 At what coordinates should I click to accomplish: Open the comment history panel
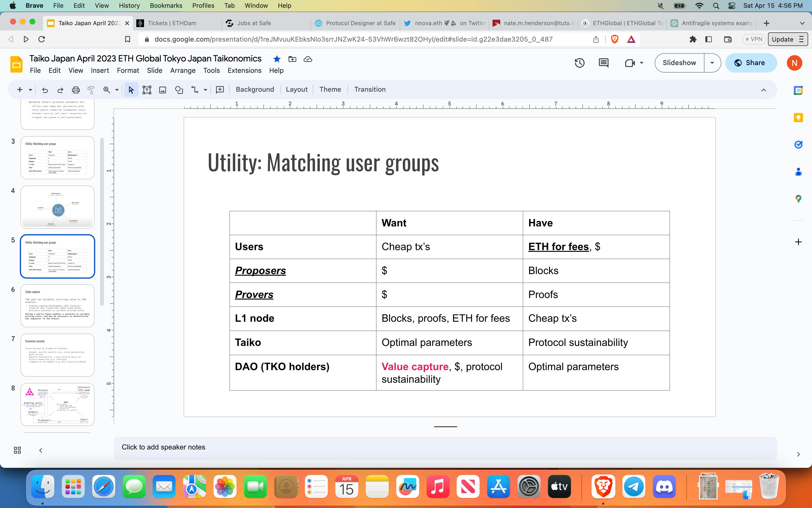(x=604, y=63)
